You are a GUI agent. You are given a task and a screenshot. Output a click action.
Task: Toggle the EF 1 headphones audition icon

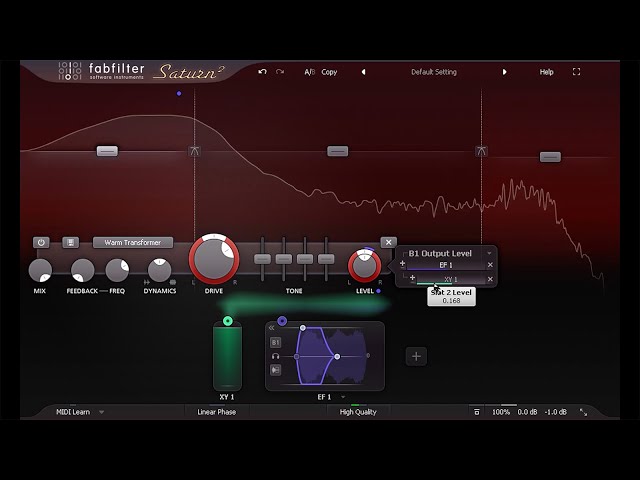click(276, 356)
